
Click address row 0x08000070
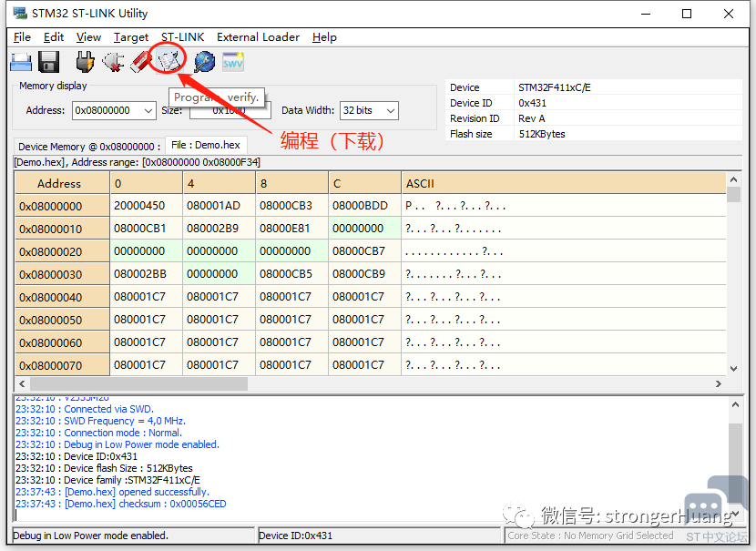pyautogui.click(x=62, y=365)
